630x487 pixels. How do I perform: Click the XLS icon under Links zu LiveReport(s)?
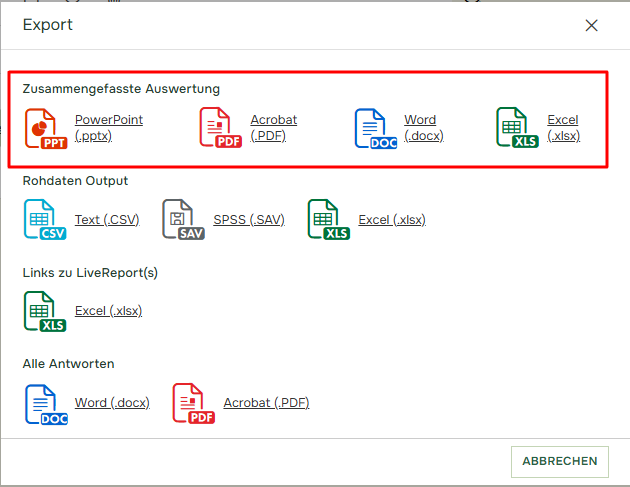45,311
